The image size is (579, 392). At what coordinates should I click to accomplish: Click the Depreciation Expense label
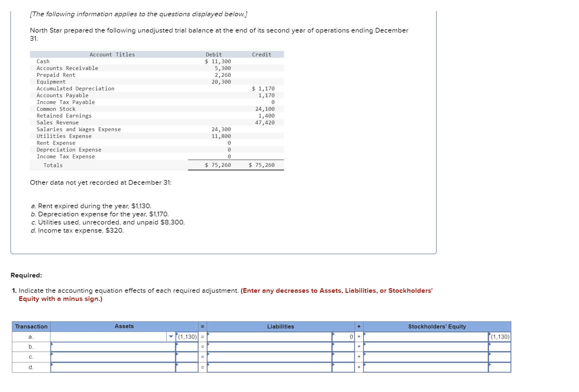click(x=69, y=150)
